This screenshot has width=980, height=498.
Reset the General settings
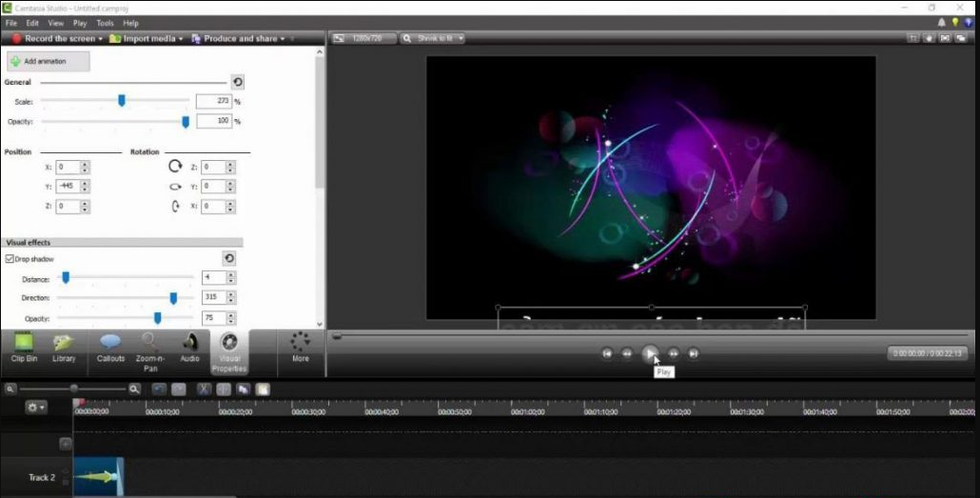click(238, 82)
